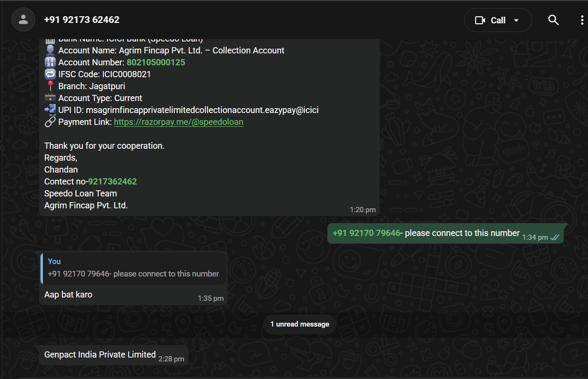Open the contact profile avatar
Screen dimensions: 588x379
[x=23, y=20]
